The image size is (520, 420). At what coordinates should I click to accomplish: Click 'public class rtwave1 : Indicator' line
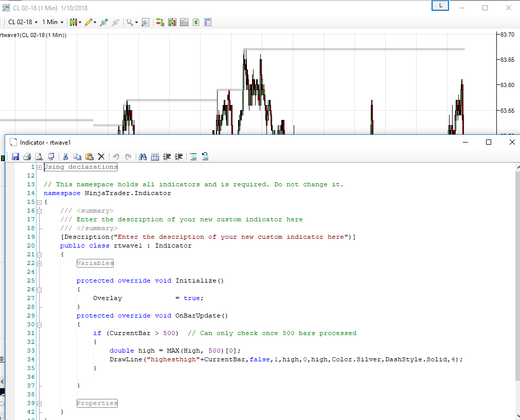click(x=125, y=246)
